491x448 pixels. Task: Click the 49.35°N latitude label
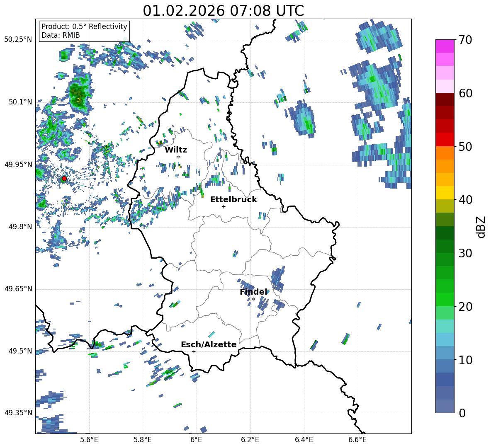(x=19, y=413)
